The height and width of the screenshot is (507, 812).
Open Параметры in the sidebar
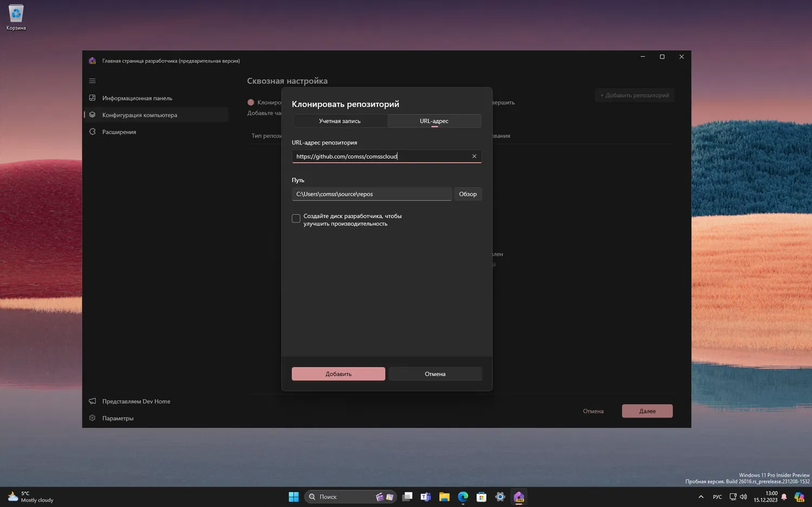click(x=156, y=418)
